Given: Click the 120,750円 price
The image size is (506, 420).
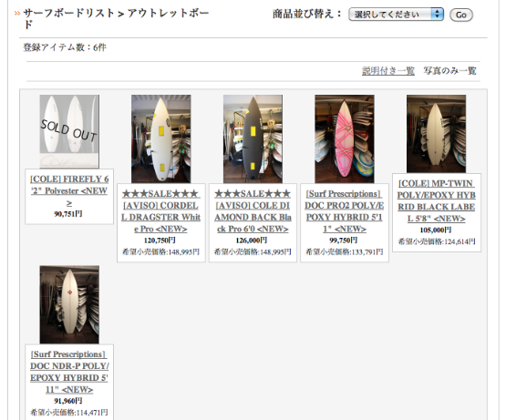Looking at the screenshot, I should [160, 241].
